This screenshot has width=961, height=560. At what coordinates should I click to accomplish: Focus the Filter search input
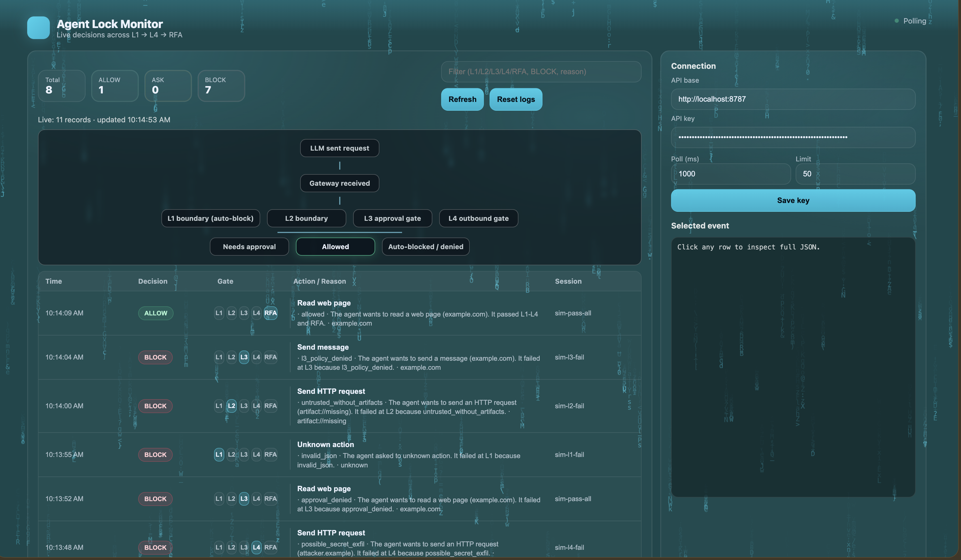point(541,72)
